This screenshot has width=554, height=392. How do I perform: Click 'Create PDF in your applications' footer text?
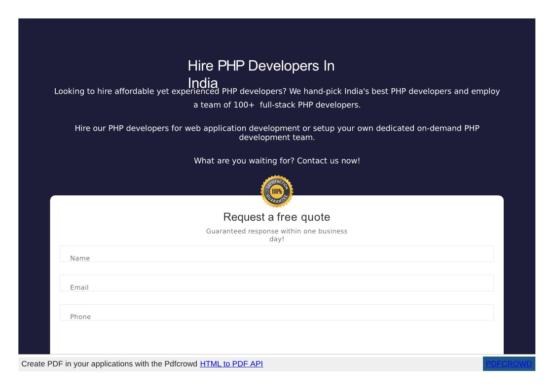point(84,364)
